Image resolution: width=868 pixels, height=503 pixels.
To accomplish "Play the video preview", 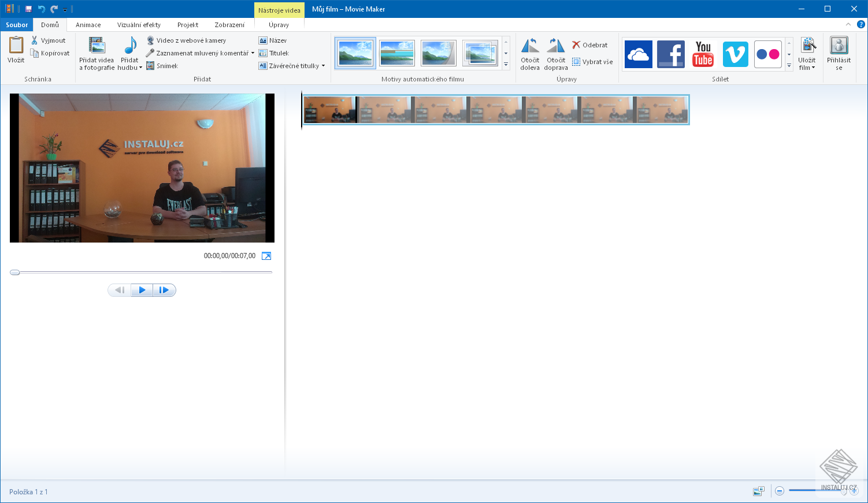I will (142, 290).
